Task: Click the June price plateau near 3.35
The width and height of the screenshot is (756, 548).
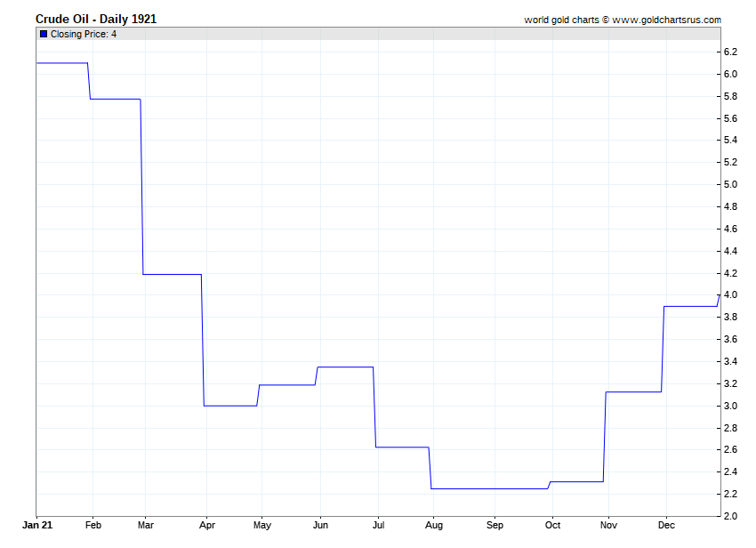Action: tap(345, 367)
